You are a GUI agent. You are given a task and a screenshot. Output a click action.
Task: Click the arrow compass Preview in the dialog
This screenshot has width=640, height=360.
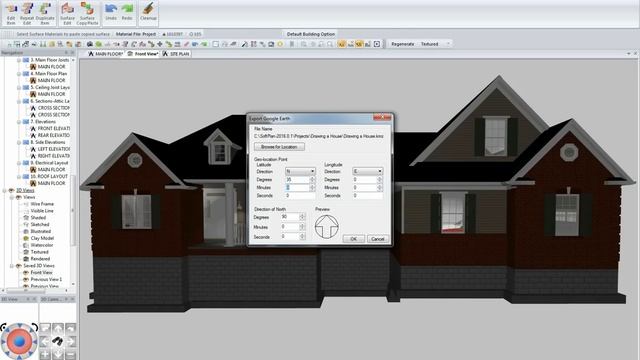[x=327, y=227]
